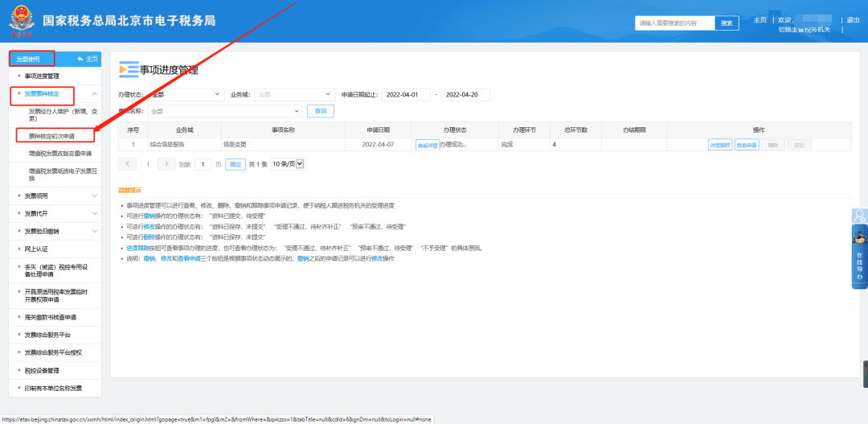Click the 进度跟踪 button in the row
This screenshot has width=868, height=424.
tap(720, 145)
